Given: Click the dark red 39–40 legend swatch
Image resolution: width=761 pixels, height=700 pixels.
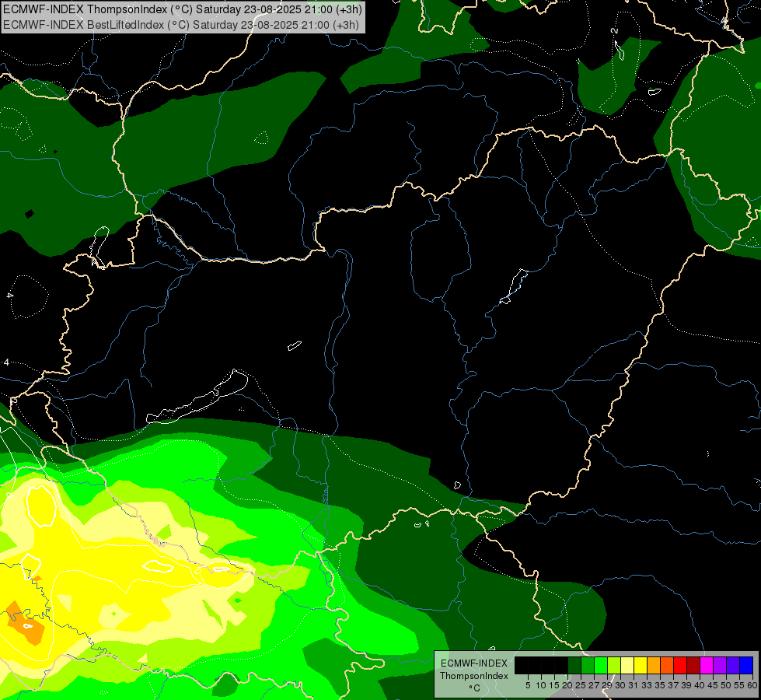Looking at the screenshot, I should pyautogui.click(x=693, y=665).
